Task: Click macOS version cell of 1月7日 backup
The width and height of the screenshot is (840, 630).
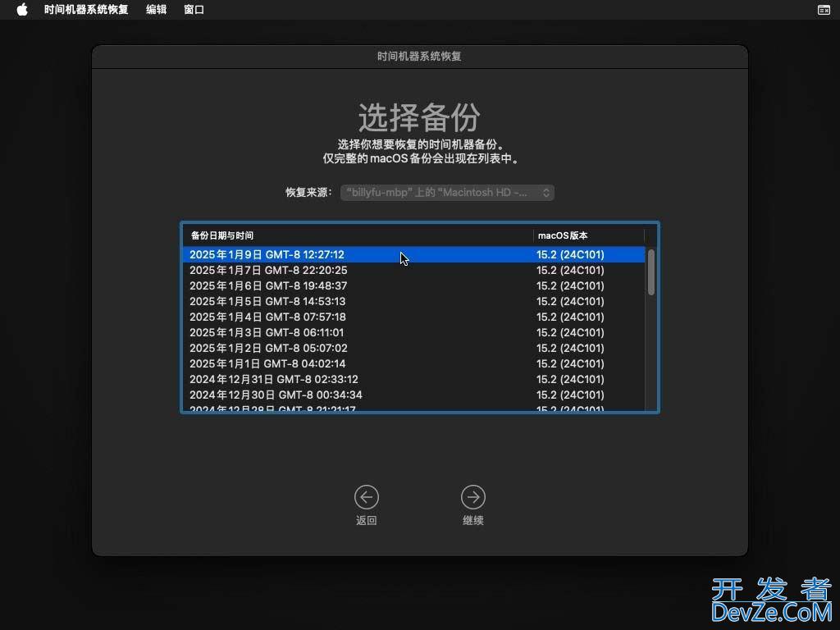Action: [570, 270]
